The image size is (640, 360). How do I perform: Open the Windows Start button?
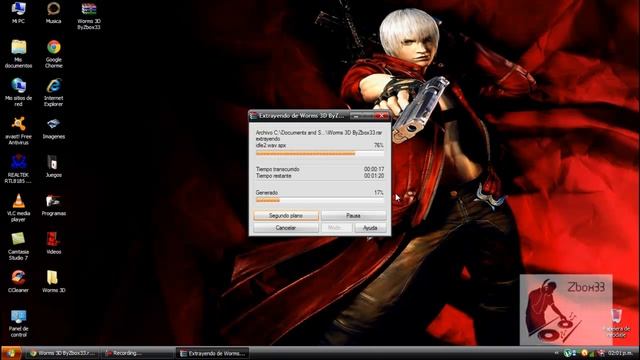11,353
